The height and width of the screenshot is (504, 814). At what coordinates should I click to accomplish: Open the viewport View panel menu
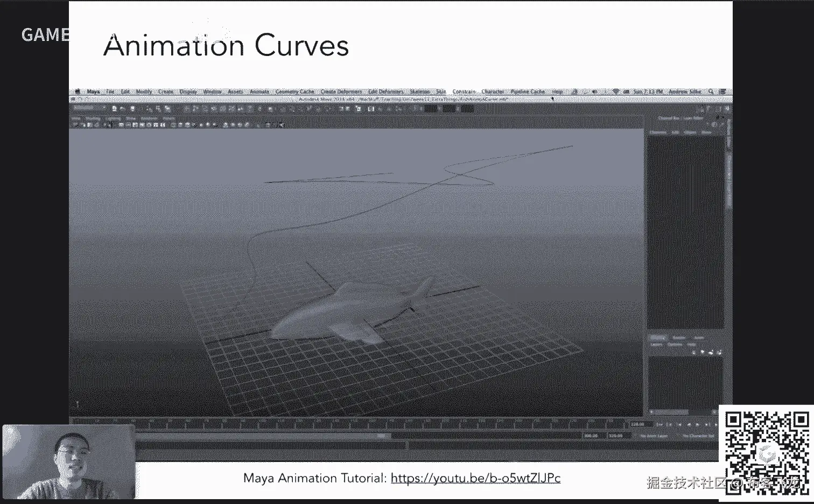pos(76,118)
